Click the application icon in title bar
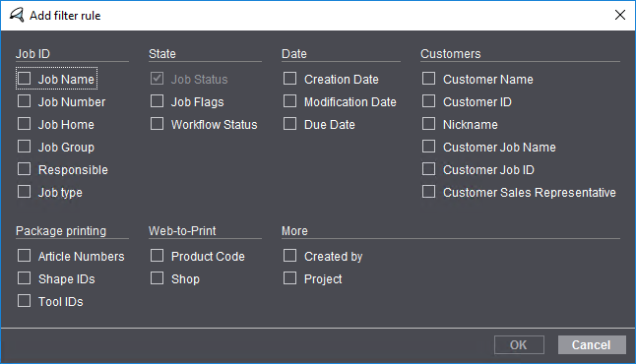 point(17,15)
